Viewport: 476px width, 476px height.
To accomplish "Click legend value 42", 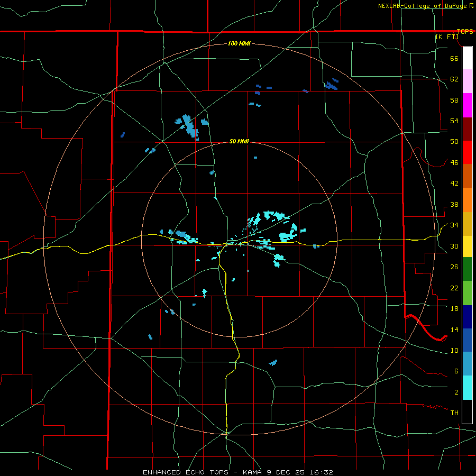I will click(x=454, y=184).
